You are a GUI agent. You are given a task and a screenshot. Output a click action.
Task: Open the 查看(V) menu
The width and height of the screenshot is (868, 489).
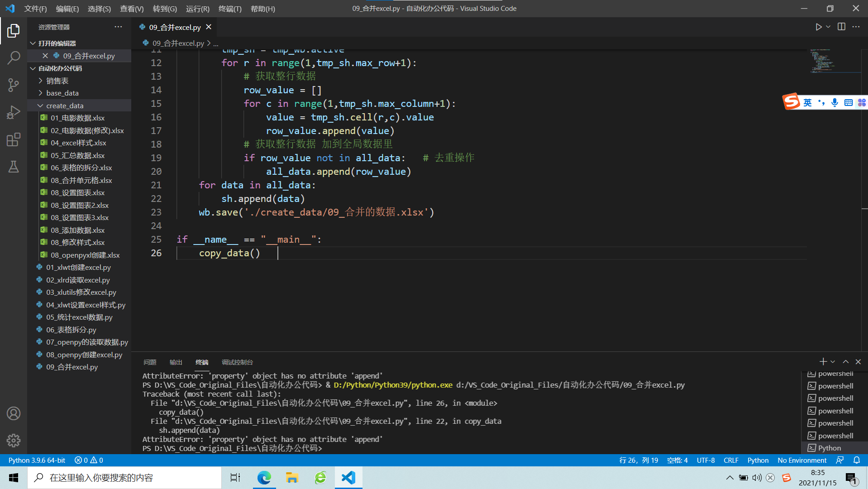(x=132, y=9)
